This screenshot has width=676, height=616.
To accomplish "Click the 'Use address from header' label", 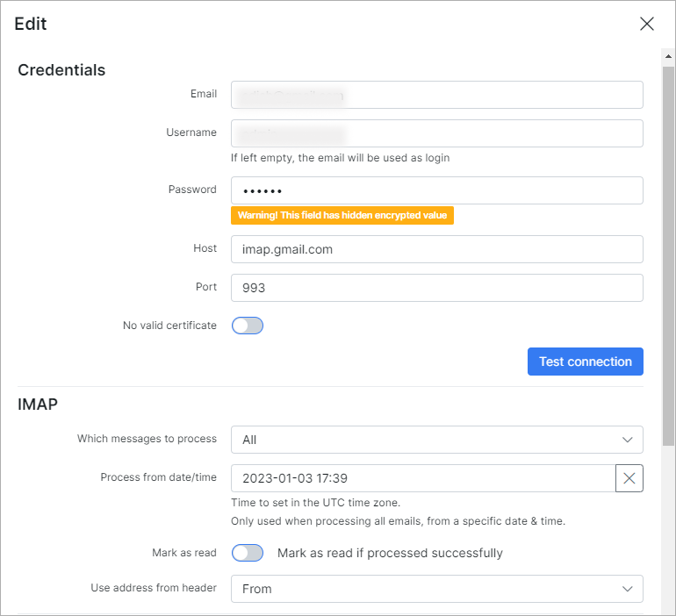I will click(154, 588).
